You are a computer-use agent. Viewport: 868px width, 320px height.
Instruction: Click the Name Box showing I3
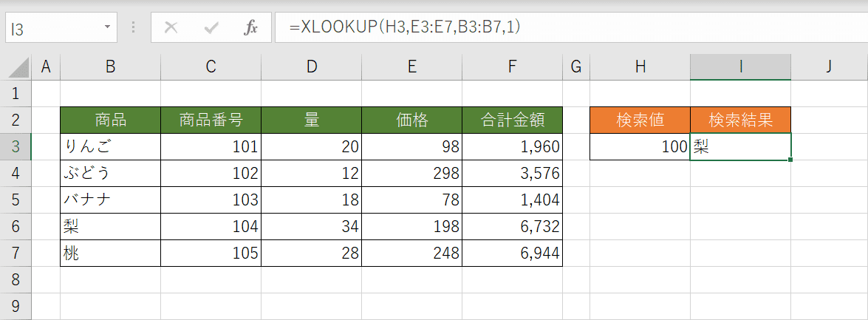click(61, 28)
